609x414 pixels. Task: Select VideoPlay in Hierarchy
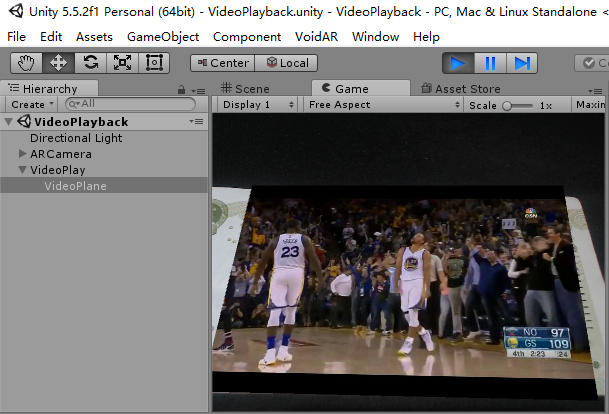[x=58, y=170]
